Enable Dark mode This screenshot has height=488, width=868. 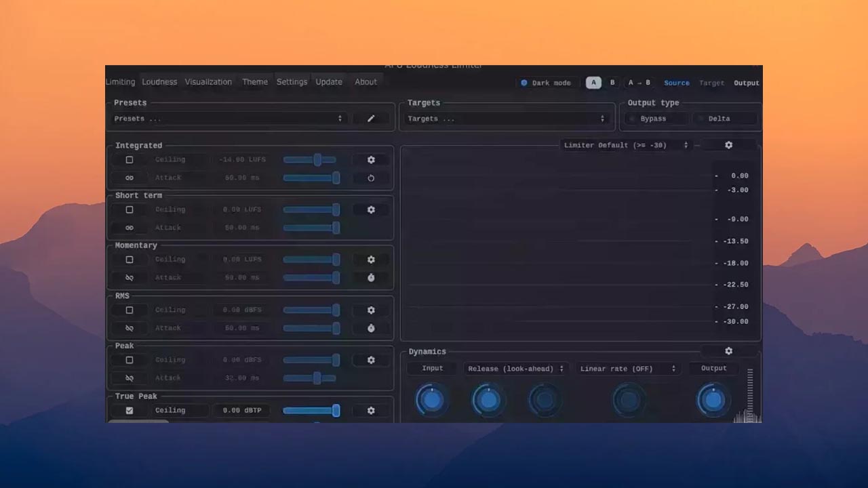click(524, 82)
